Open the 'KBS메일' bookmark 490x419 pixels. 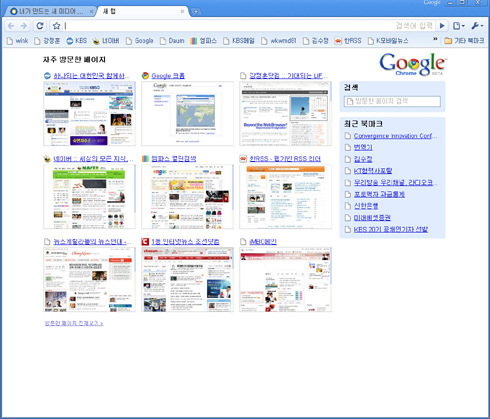[239, 41]
